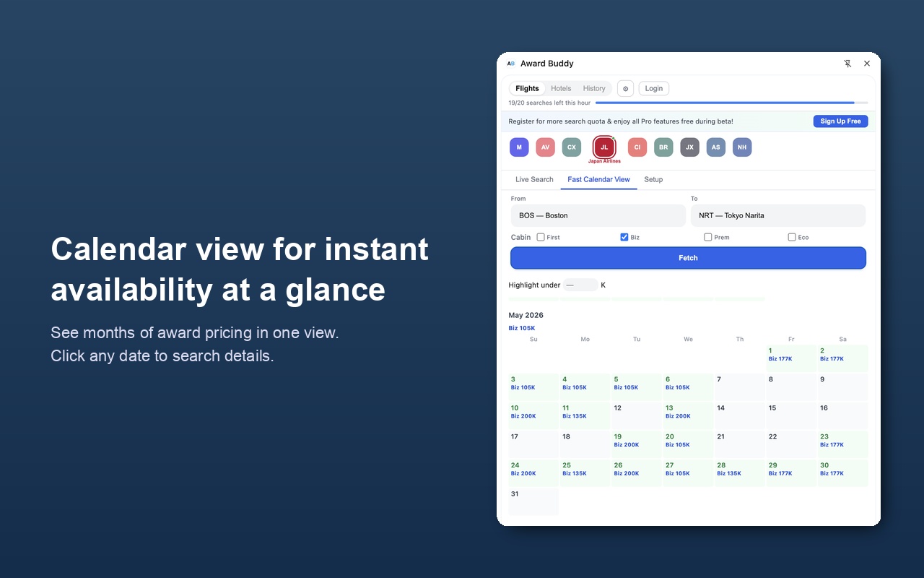
Task: Enable the Eco cabin checkbox
Action: click(792, 237)
